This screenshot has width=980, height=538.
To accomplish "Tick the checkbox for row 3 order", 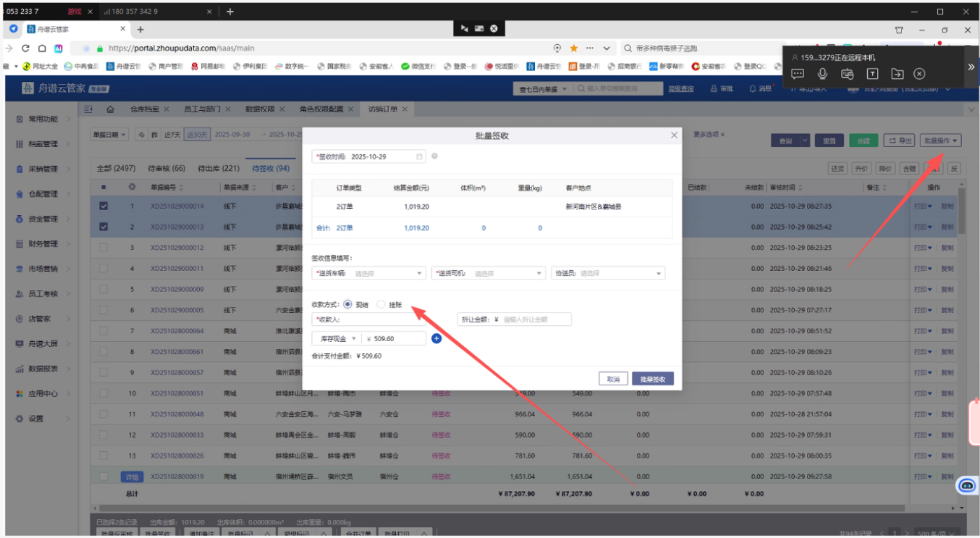I will (x=104, y=248).
